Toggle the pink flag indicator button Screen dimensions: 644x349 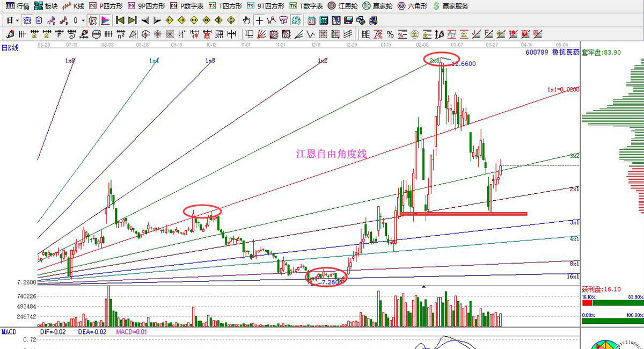click(x=106, y=20)
